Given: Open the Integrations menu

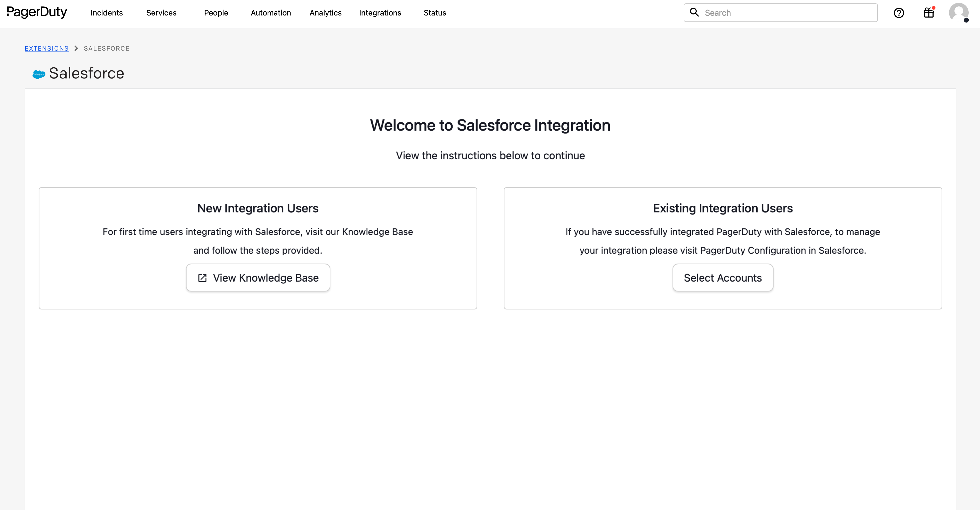Looking at the screenshot, I should pyautogui.click(x=380, y=13).
